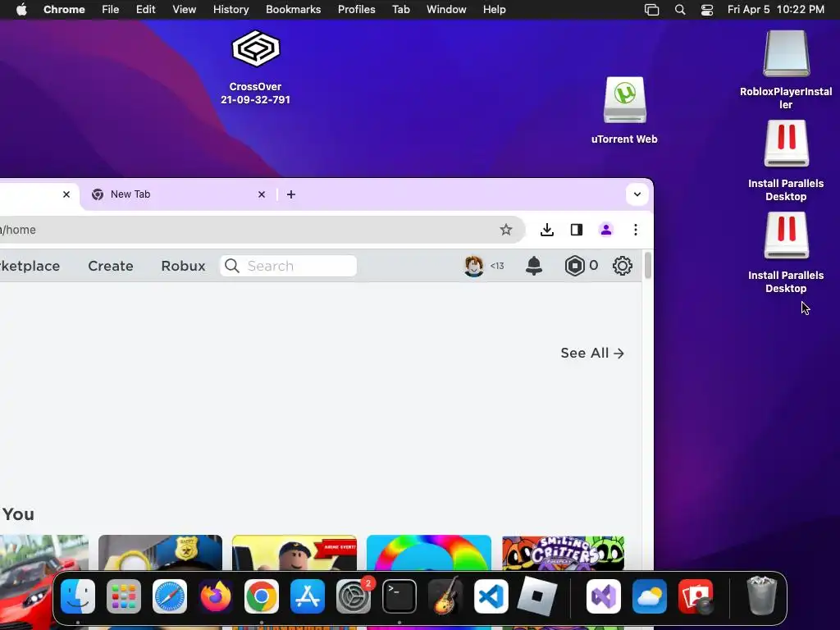Open the rainbow game thumbnail
Viewport: 840px width, 630px height.
(428, 553)
